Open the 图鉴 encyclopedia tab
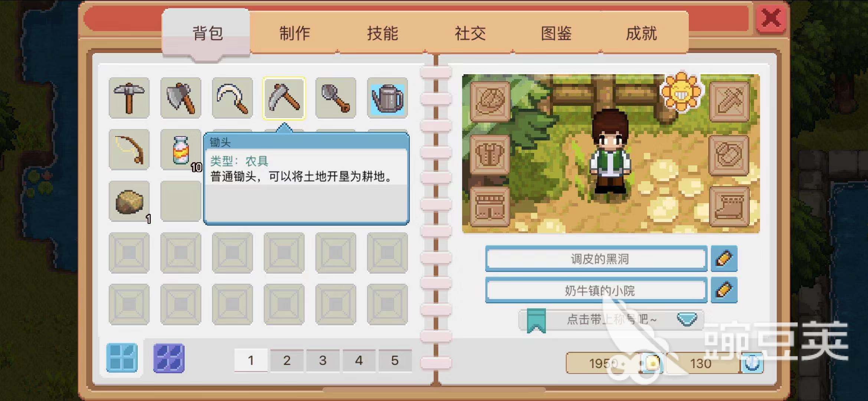This screenshot has height=401, width=868. [x=556, y=33]
